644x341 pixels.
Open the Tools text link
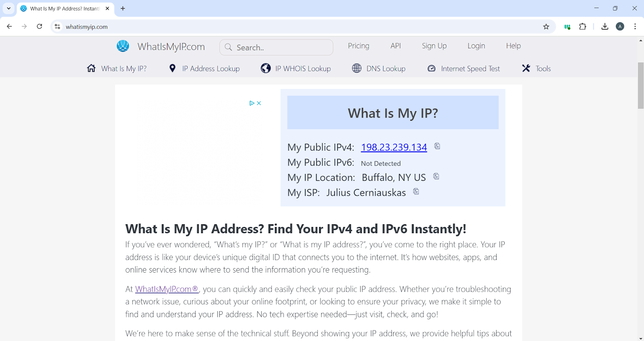tap(543, 69)
